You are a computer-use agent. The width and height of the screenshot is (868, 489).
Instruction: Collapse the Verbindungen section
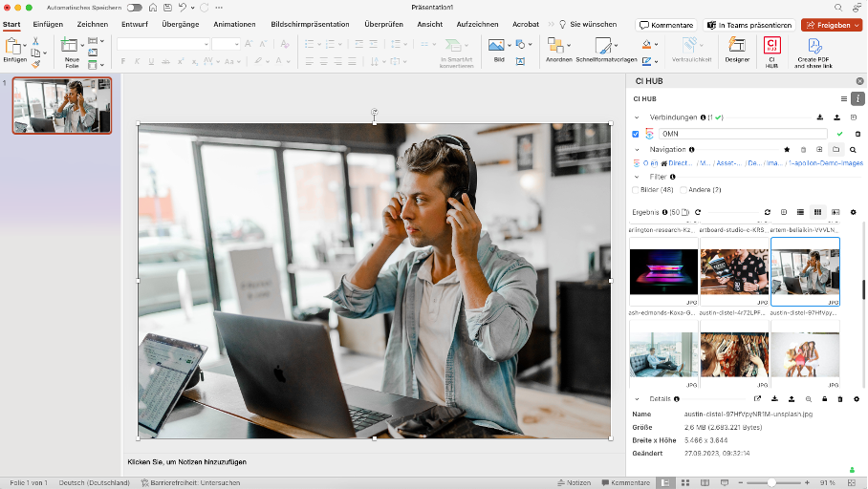pos(637,117)
